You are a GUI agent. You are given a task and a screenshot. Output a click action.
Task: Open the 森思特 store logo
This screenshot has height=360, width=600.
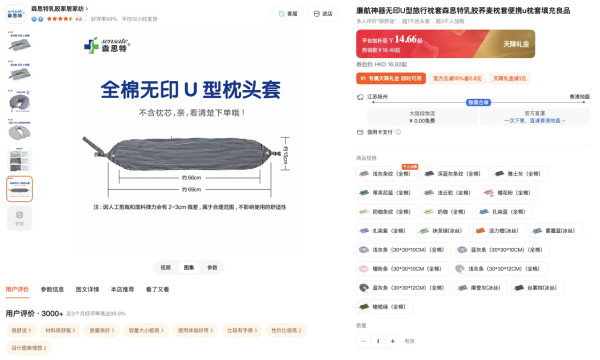(x=16, y=13)
